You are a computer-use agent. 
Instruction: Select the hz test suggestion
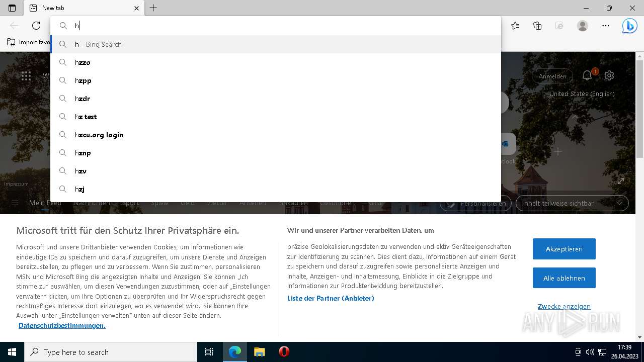[x=276, y=117]
